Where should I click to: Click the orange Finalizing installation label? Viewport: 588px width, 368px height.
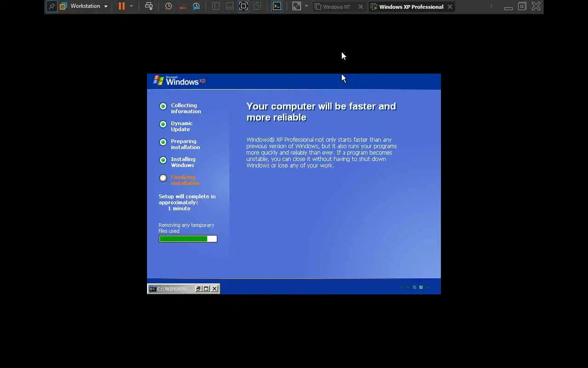pyautogui.click(x=185, y=180)
